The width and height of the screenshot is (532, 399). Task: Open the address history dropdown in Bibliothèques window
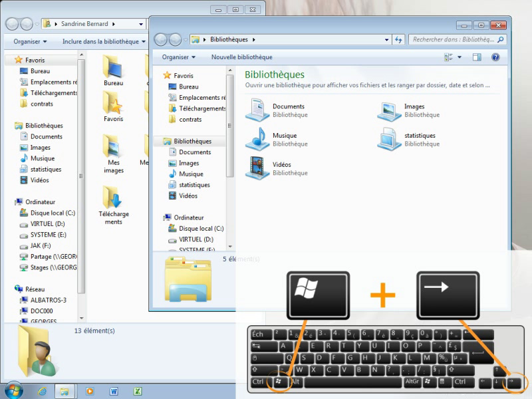[x=386, y=40]
